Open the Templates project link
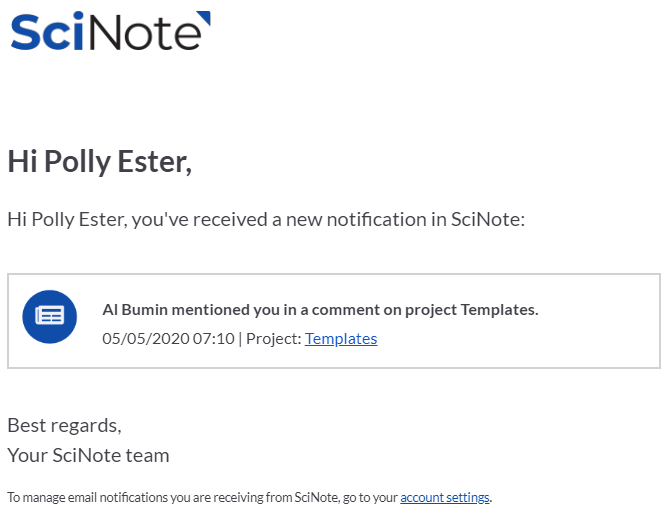The image size is (666, 516). point(341,338)
